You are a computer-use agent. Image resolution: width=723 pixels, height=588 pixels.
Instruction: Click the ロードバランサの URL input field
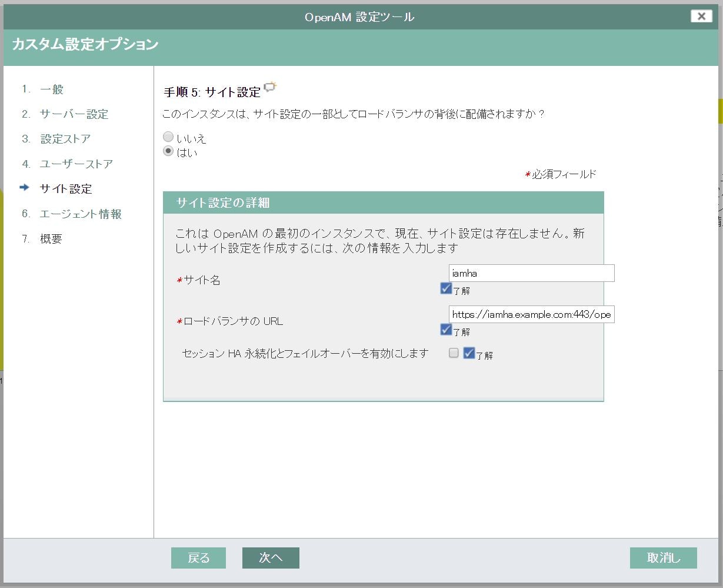point(531,314)
